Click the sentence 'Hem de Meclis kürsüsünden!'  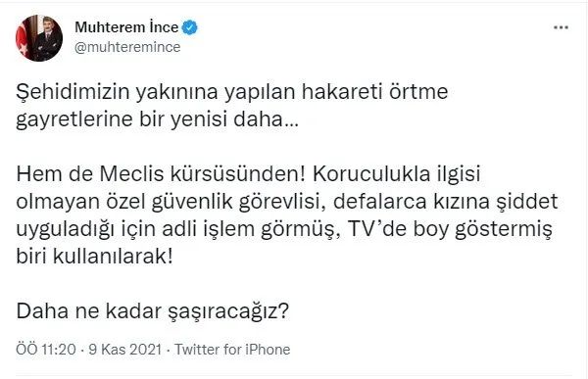(x=161, y=174)
